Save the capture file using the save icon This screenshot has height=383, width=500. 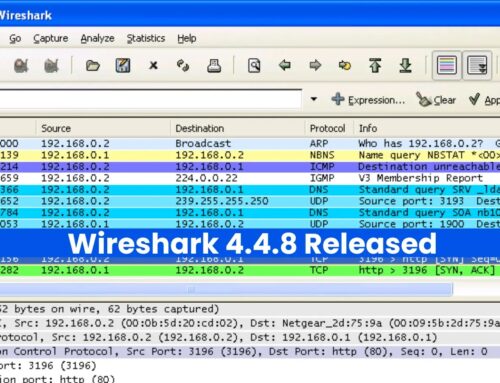123,65
